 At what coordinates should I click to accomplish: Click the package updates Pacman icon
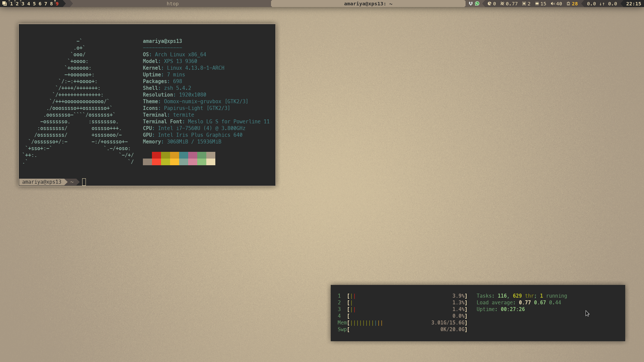click(x=489, y=4)
